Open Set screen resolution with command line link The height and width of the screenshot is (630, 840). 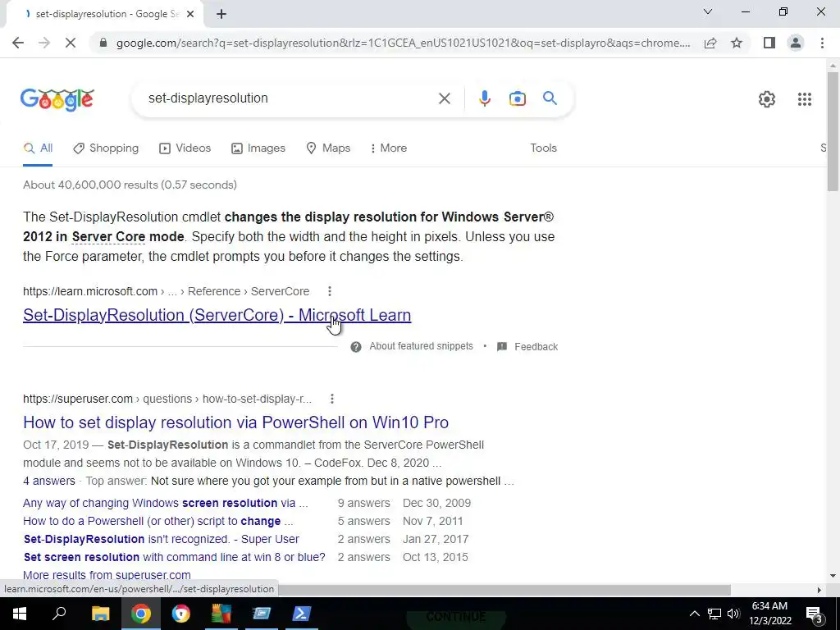point(174,557)
